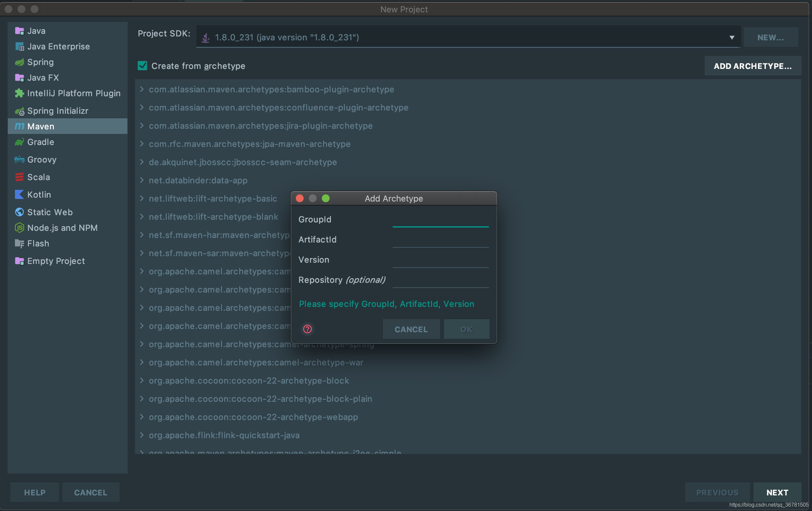This screenshot has height=511, width=812.
Task: Expand jira-plugin-archetype entry
Action: point(142,126)
